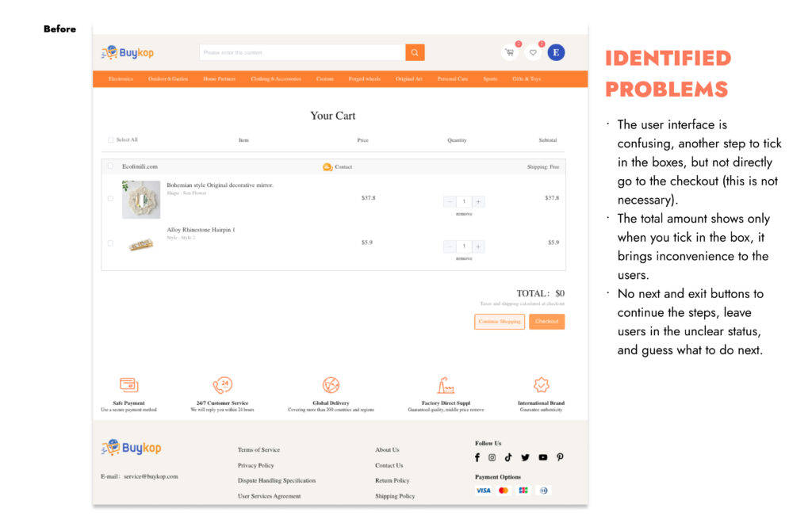812x527 pixels.
Task: Click the Buykop logo in header
Action: pos(128,52)
